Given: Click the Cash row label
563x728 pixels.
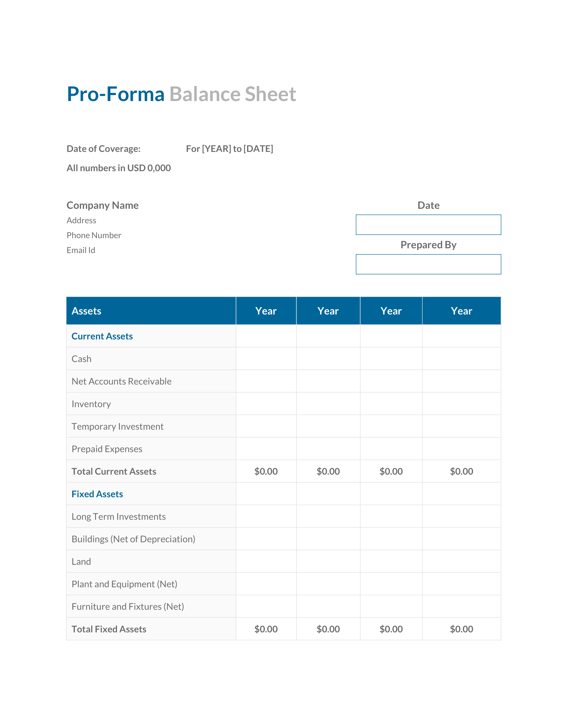Looking at the screenshot, I should 81,359.
